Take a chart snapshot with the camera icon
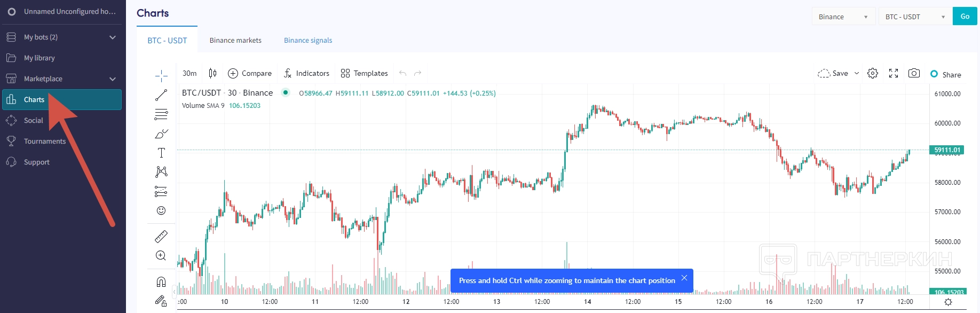The width and height of the screenshot is (980, 313). pos(914,73)
